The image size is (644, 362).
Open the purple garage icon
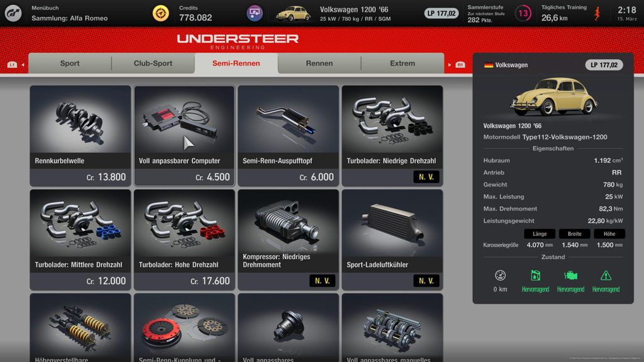click(x=255, y=13)
